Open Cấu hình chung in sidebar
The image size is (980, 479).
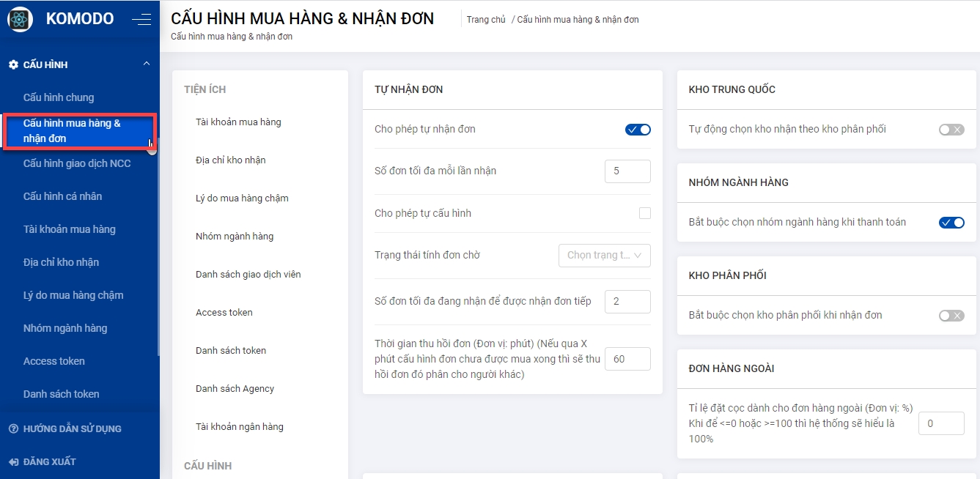(59, 97)
